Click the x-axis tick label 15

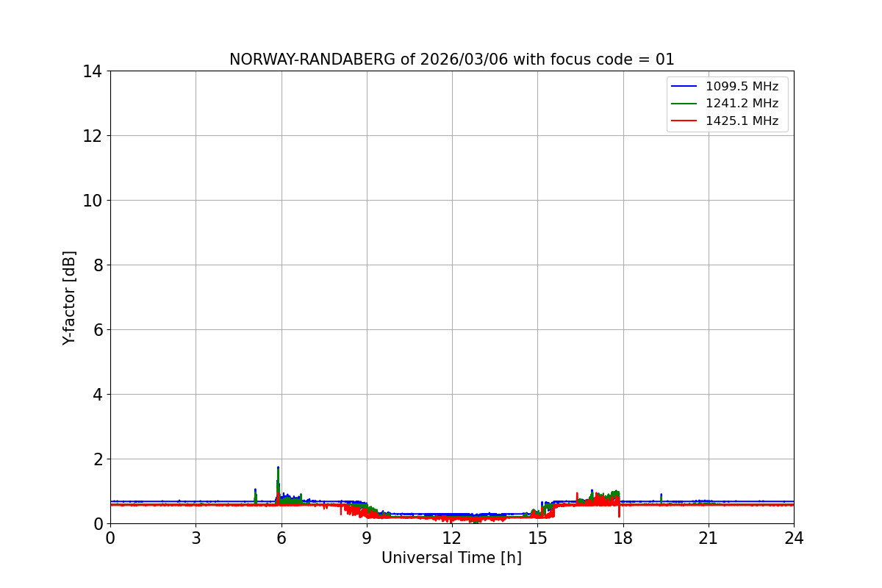tap(537, 538)
